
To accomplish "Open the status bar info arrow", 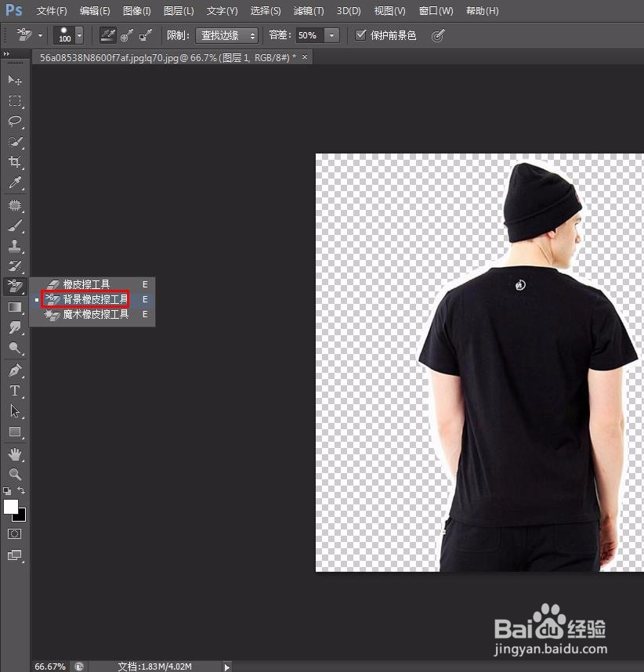I will coord(227,667).
